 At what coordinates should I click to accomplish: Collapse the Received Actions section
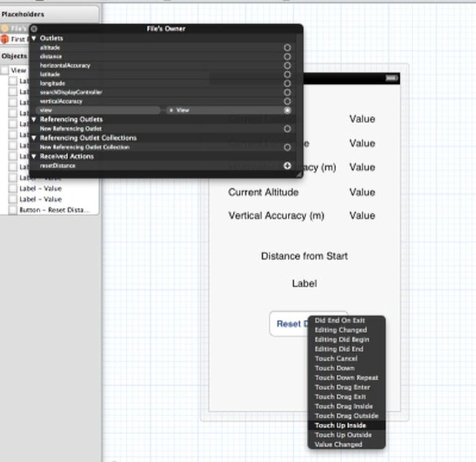34,157
